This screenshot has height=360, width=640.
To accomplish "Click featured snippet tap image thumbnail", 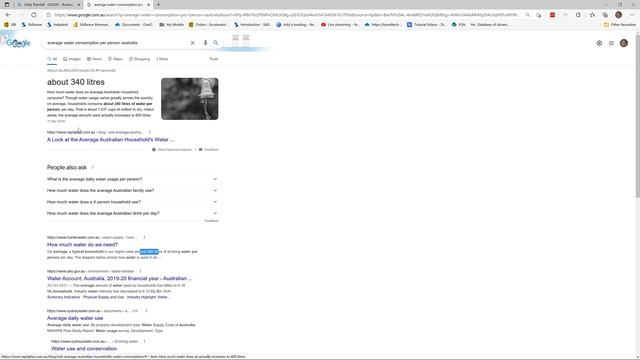I will [189, 99].
